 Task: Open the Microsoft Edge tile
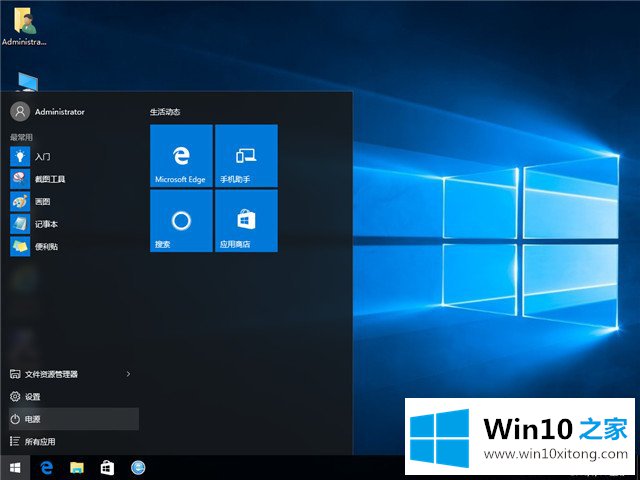coord(181,156)
